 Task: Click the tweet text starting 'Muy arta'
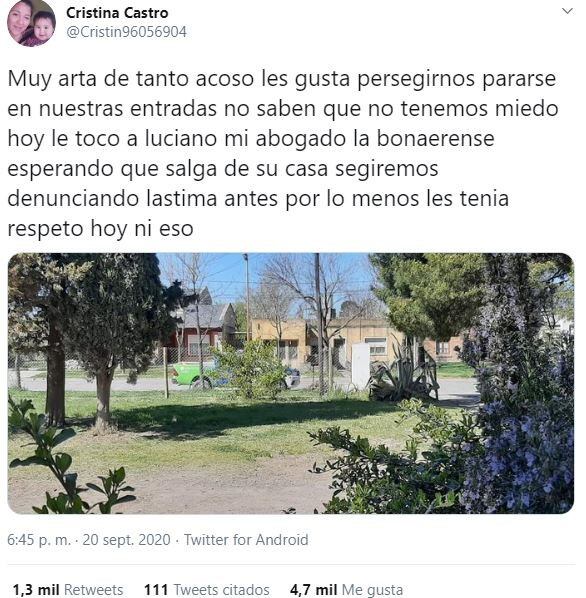tap(283, 153)
